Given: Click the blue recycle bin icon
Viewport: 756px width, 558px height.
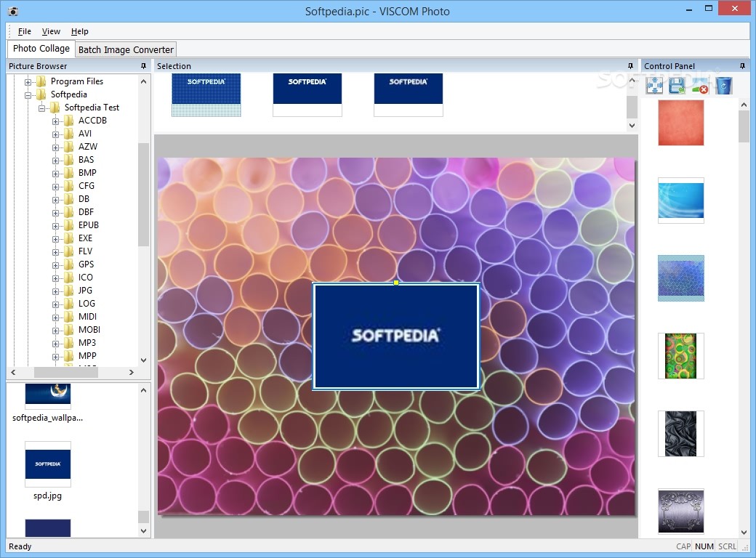Looking at the screenshot, I should pos(723,86).
